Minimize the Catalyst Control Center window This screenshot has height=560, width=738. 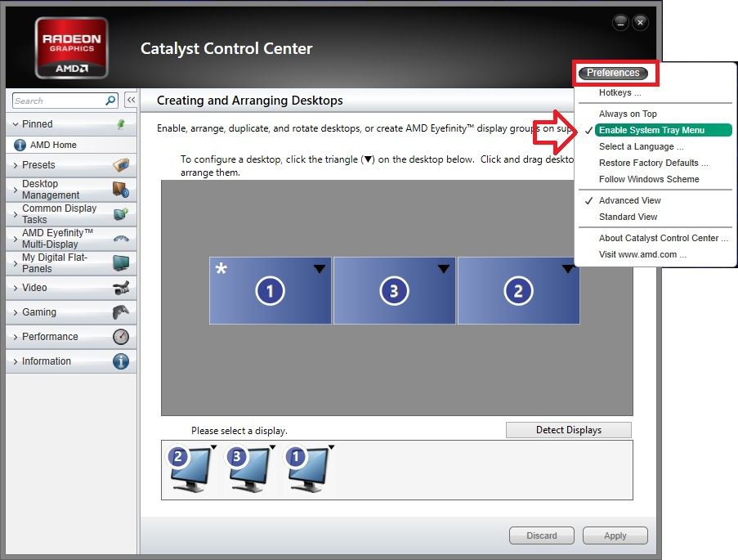pyautogui.click(x=621, y=22)
